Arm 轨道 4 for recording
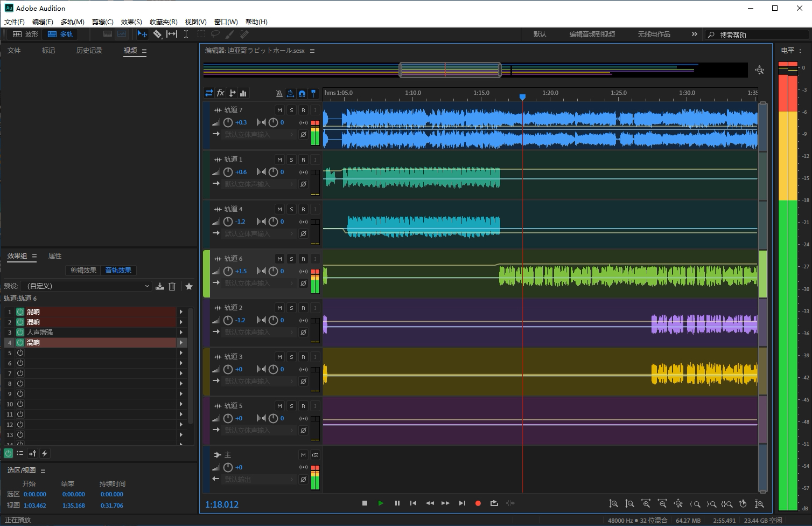Viewport: 812px width, 526px height. pos(303,209)
